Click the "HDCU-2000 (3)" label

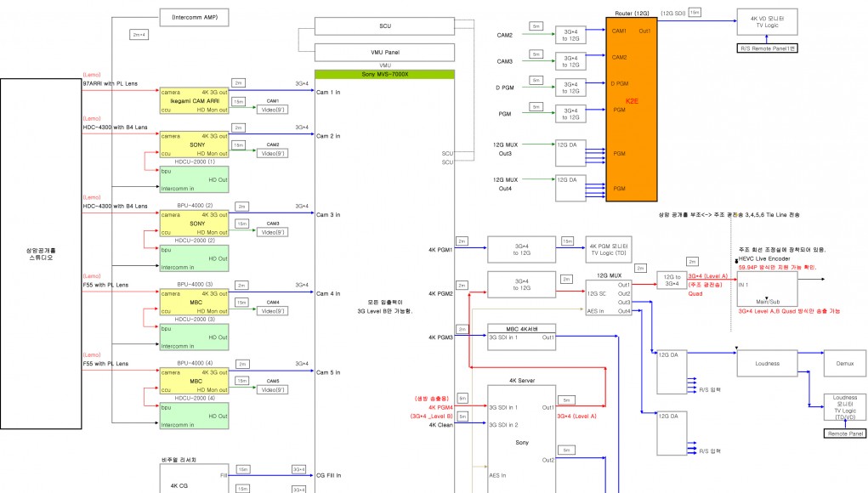(195, 320)
